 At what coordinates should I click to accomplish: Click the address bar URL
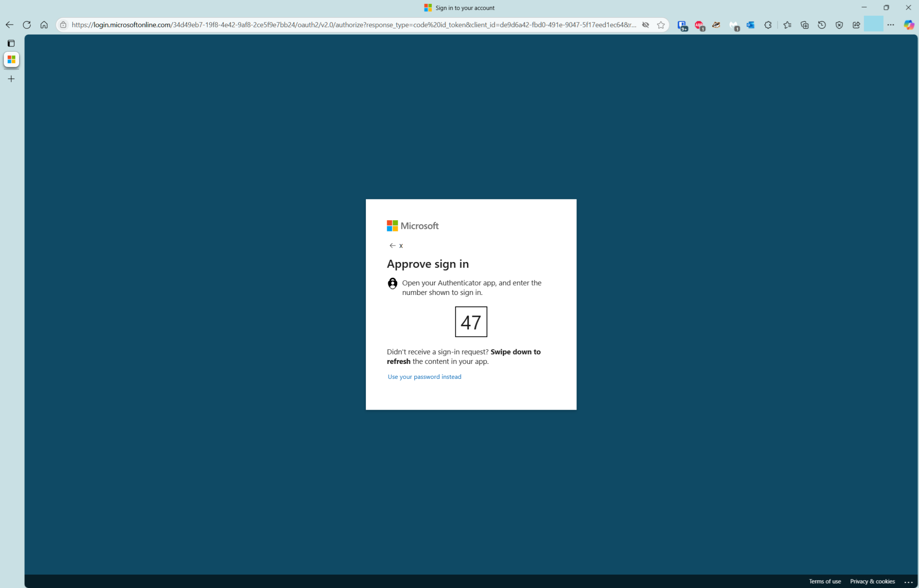click(354, 25)
